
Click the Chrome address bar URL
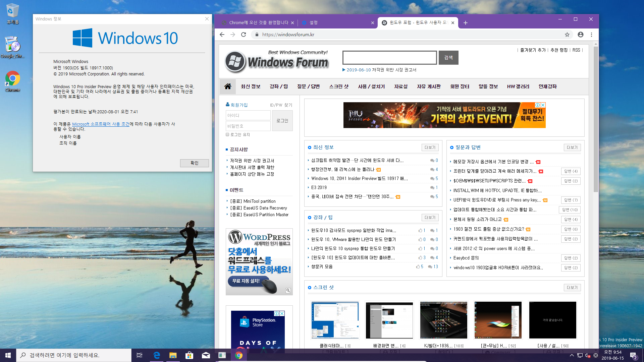point(288,35)
